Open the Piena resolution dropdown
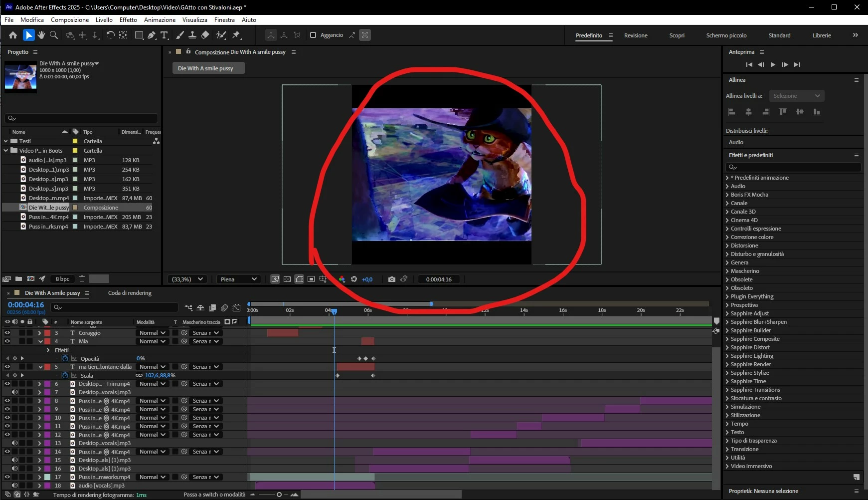 [x=239, y=279]
